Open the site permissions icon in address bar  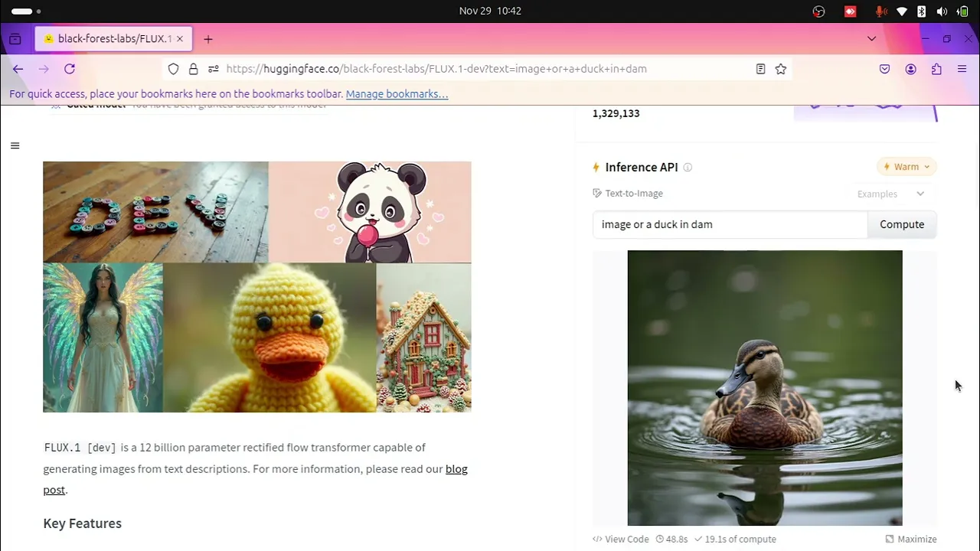(x=214, y=69)
